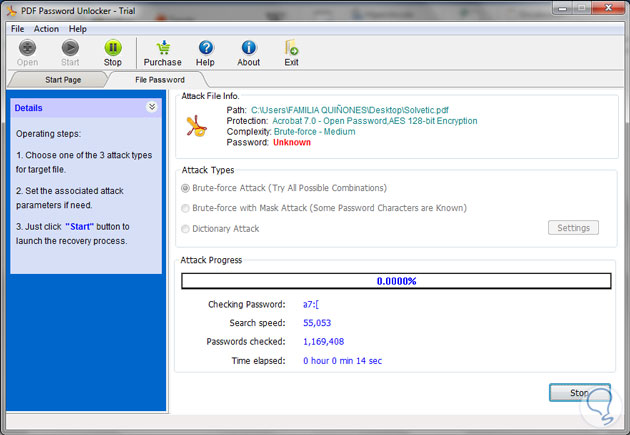This screenshot has height=435, width=630.
Task: Select the File Password tab
Action: (160, 80)
